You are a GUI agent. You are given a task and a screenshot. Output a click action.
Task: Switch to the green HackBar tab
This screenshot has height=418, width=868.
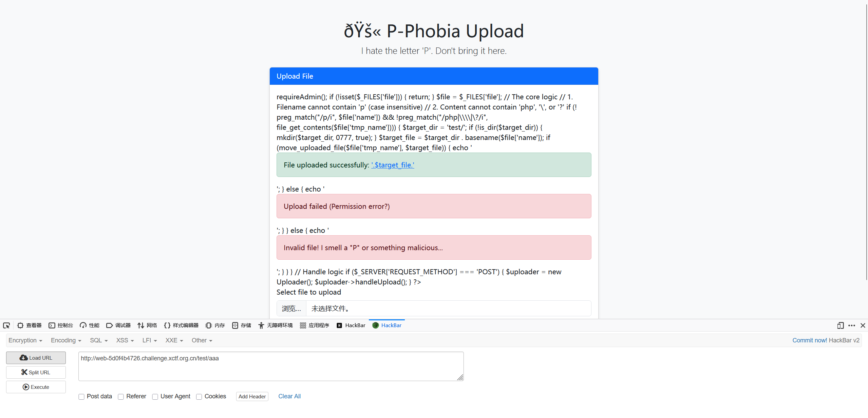(387, 325)
